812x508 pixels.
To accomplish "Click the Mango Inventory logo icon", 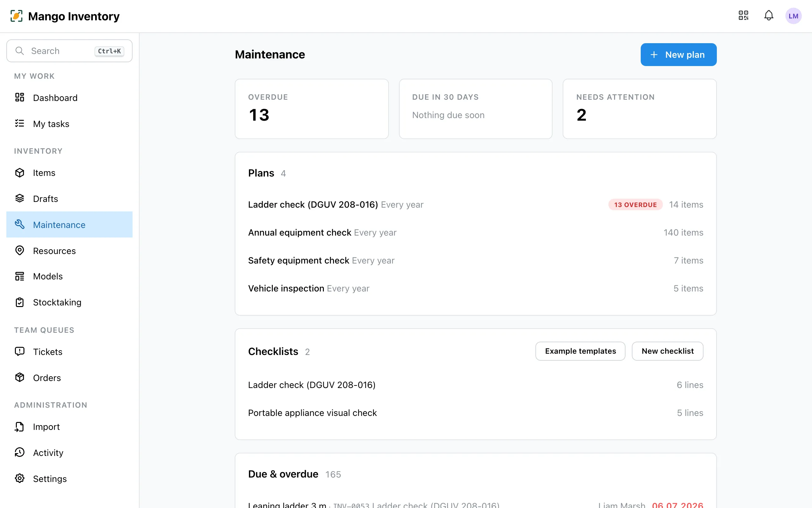I will coord(16,16).
